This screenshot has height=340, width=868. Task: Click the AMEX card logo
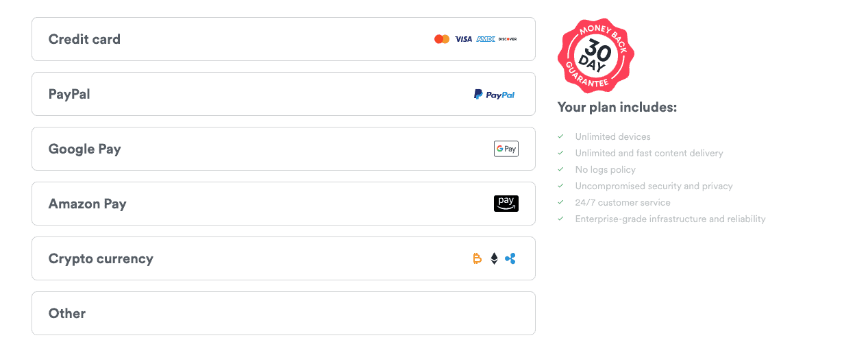(486, 39)
